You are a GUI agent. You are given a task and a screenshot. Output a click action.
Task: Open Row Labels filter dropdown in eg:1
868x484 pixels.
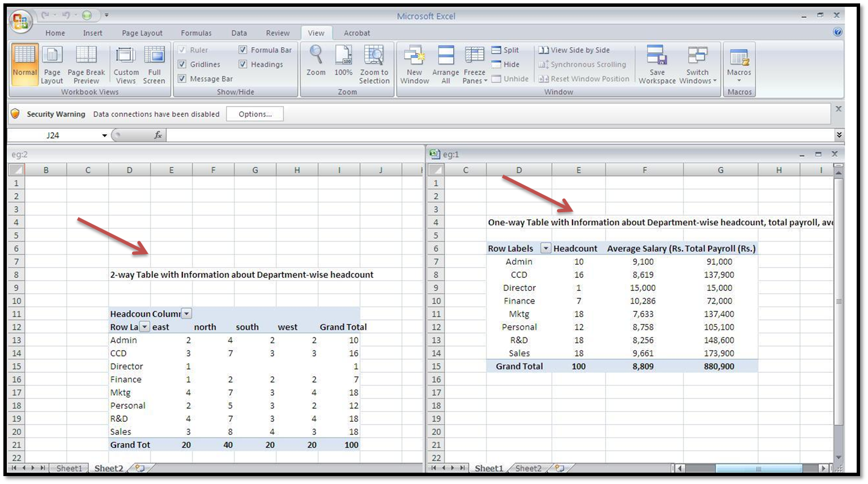546,248
